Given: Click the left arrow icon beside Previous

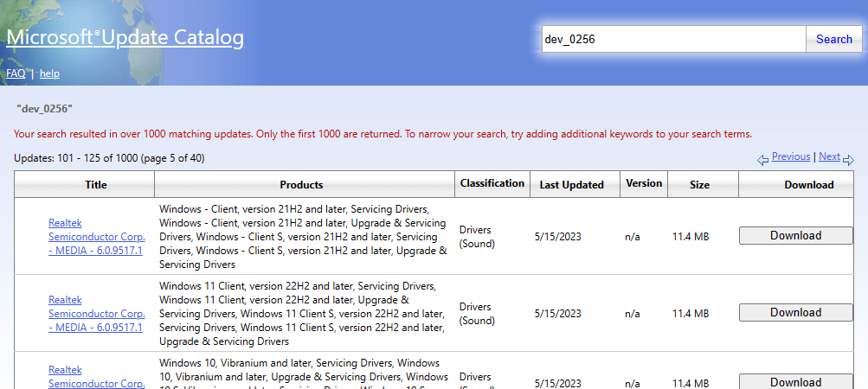Looking at the screenshot, I should pos(762,160).
